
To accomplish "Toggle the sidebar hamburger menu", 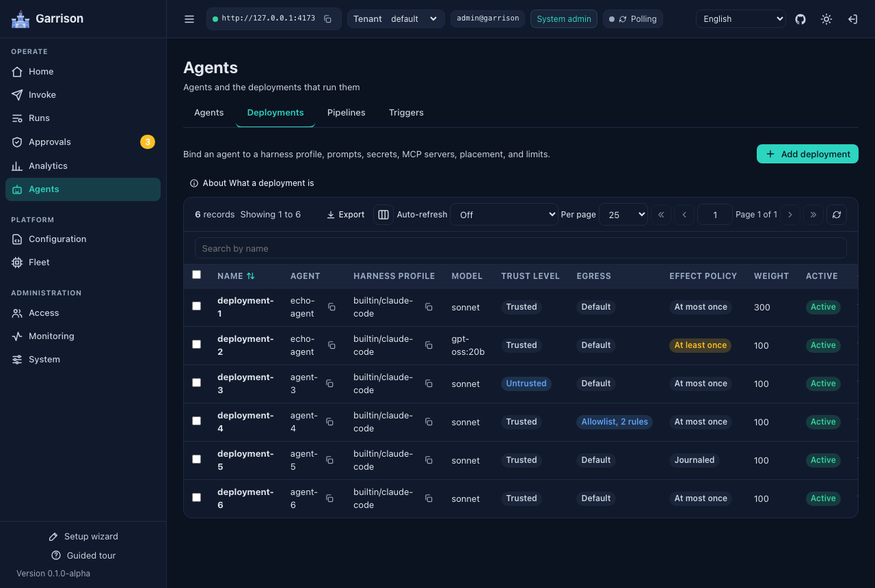I will pos(189,19).
